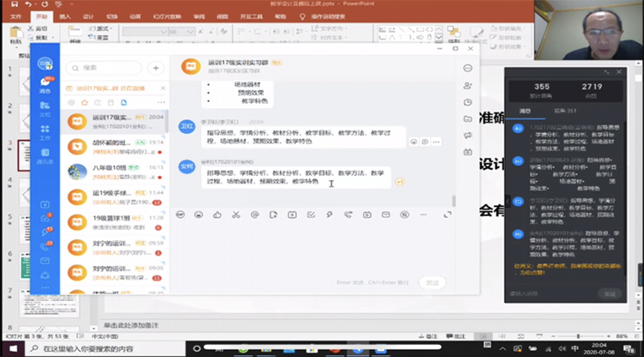644x357 pixels.
Task: Open the 文件 menu in PowerPoint
Action: [x=15, y=15]
